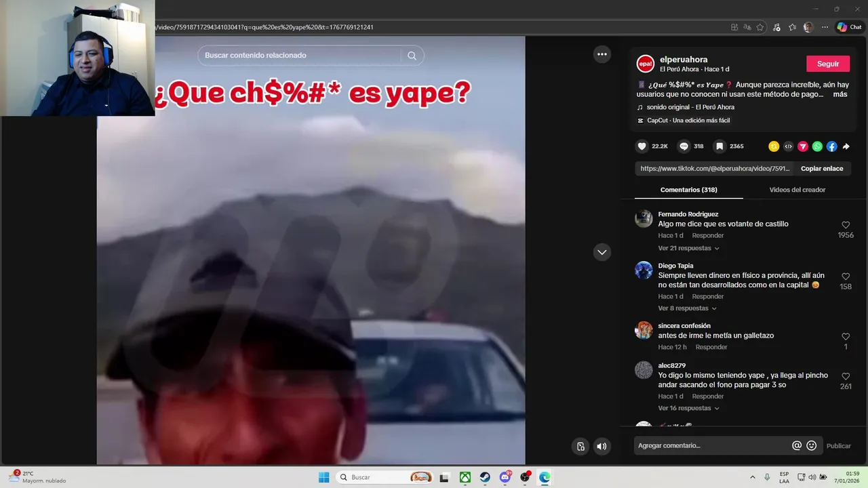
Task: Reply to alec8279's comment
Action: (x=708, y=396)
